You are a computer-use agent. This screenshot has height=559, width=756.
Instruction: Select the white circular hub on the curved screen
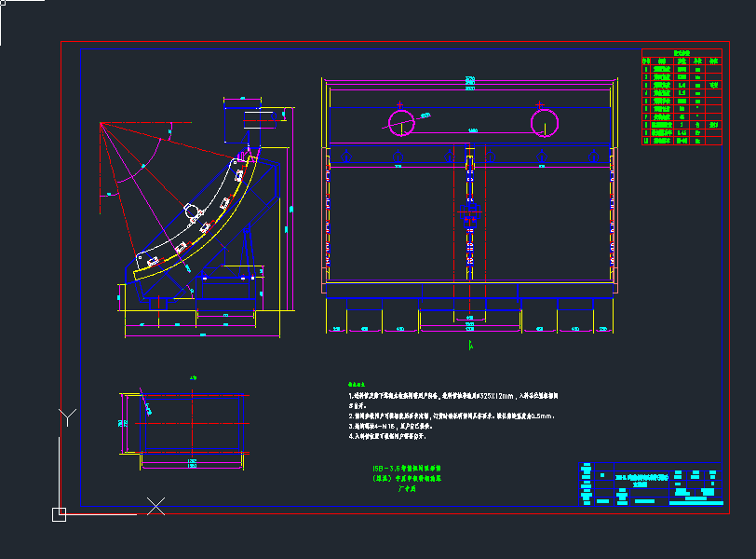tap(193, 212)
